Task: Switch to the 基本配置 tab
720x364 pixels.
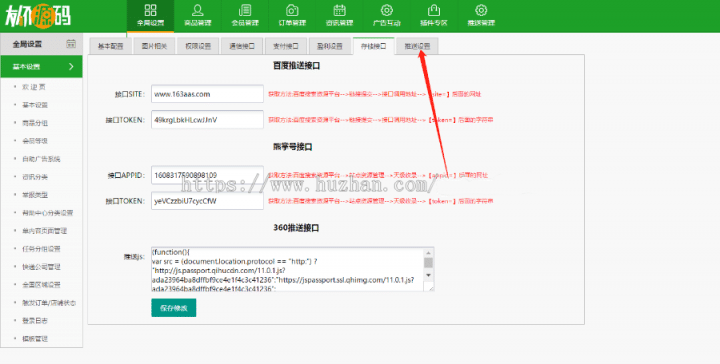Action: [x=111, y=46]
